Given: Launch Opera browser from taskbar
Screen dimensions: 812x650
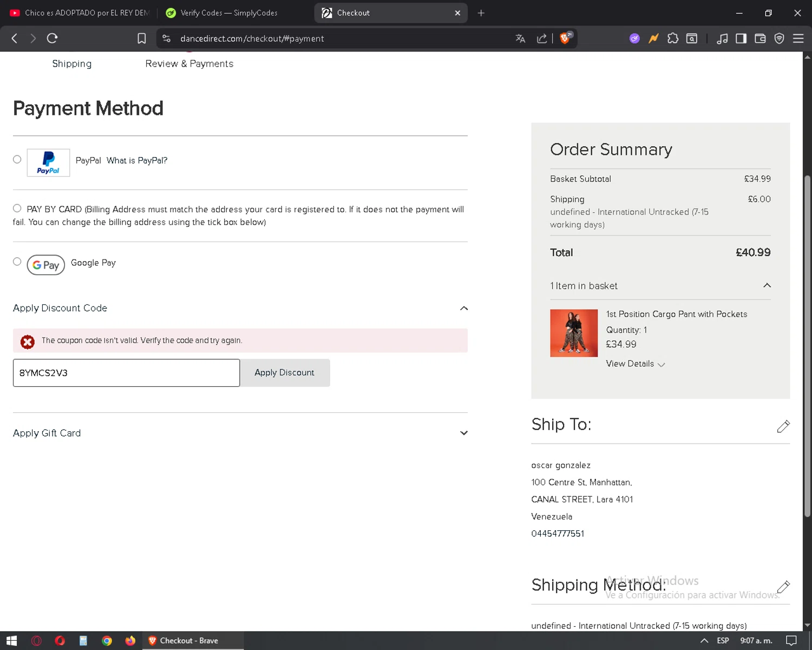Looking at the screenshot, I should 60,641.
